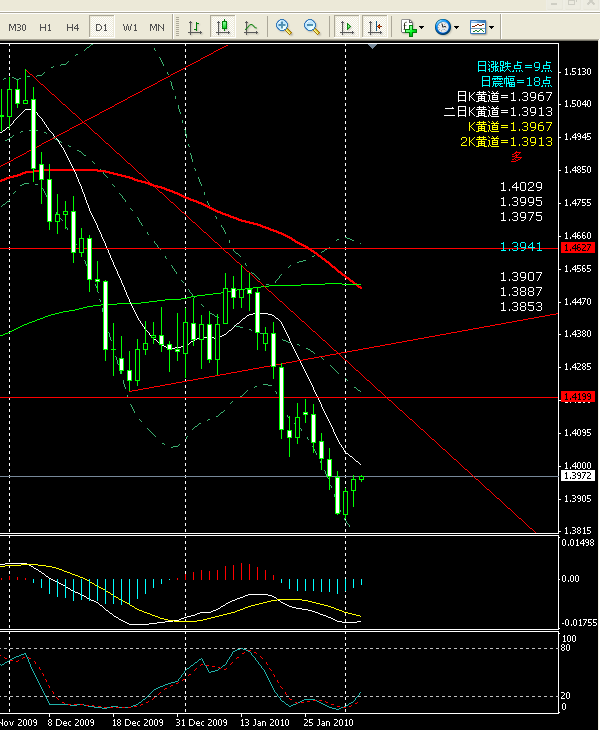Click the 13 Jan 2010 date label

[264, 723]
